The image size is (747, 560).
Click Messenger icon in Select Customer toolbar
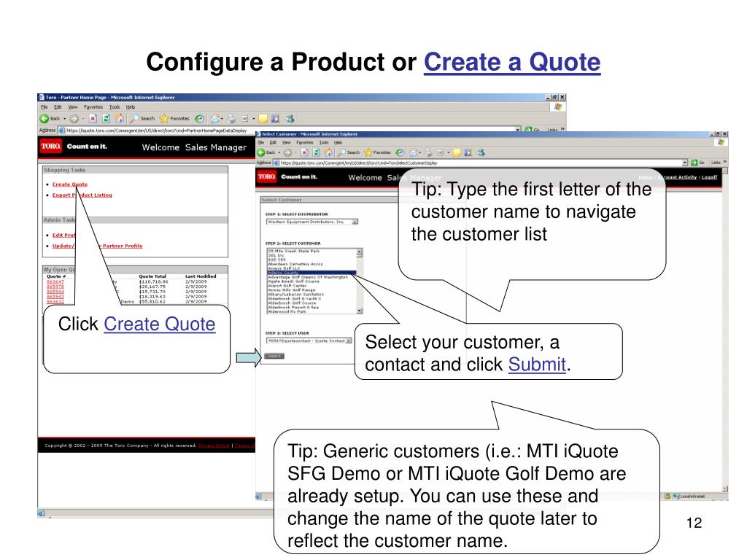[481, 152]
